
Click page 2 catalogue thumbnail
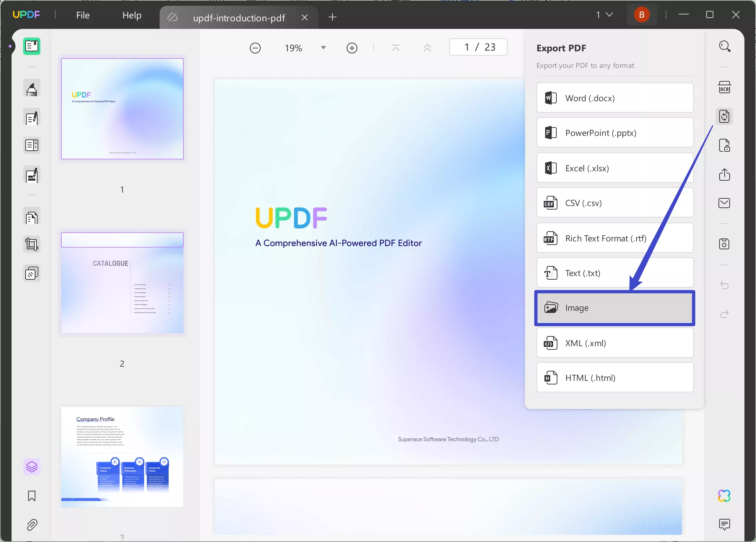coord(122,282)
